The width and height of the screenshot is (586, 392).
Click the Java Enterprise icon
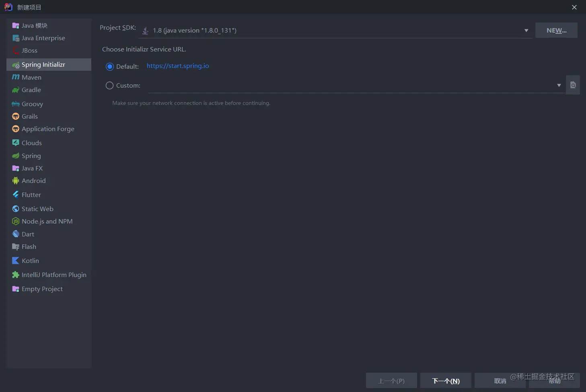pos(16,38)
